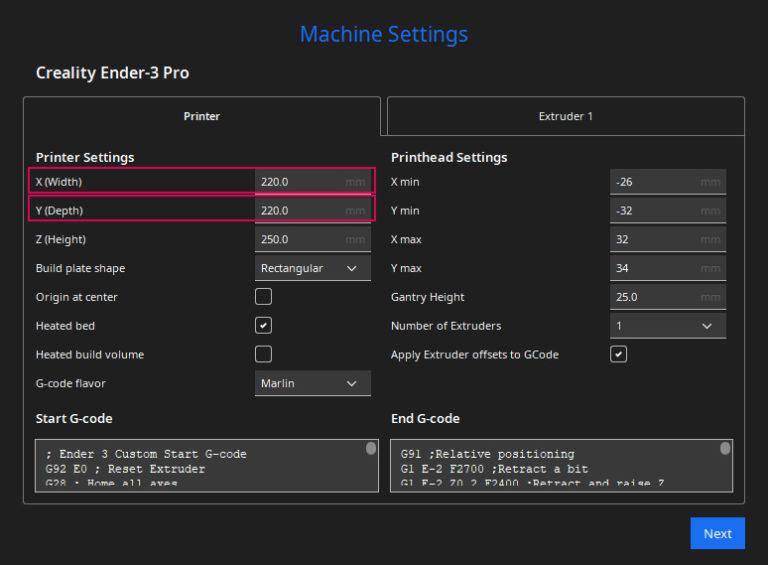Edit the Gantry Height field
The image size is (768, 565).
pyautogui.click(x=668, y=297)
